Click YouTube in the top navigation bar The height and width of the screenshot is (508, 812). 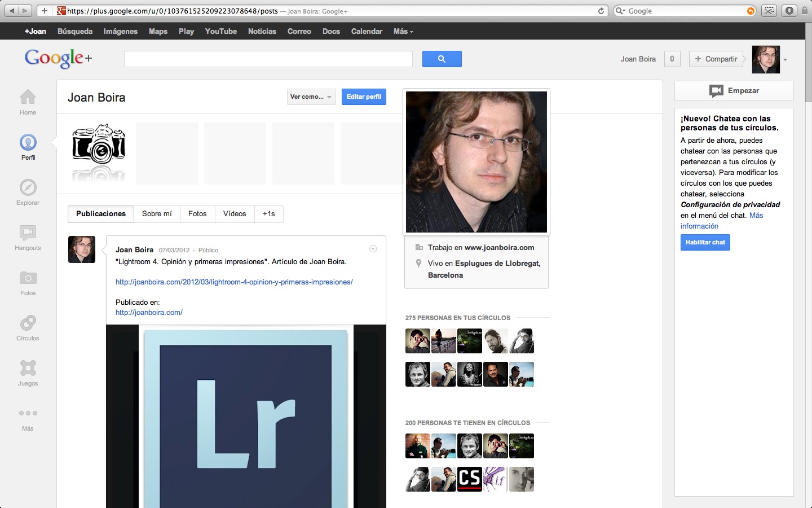(x=220, y=32)
